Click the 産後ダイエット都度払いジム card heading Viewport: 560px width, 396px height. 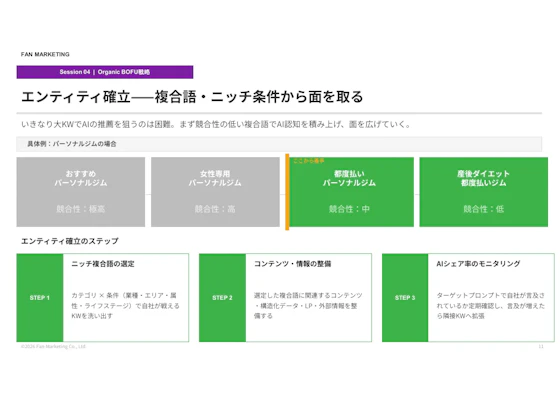pyautogui.click(x=484, y=178)
